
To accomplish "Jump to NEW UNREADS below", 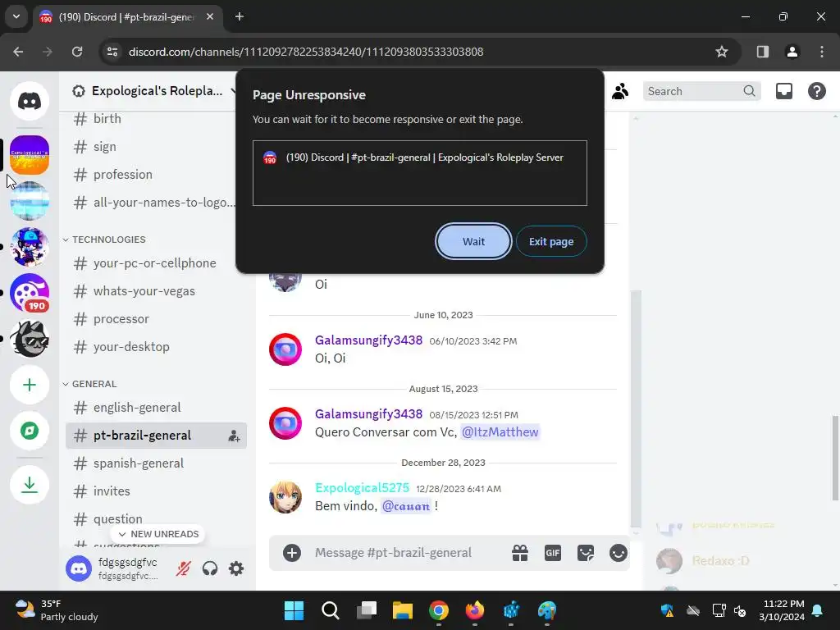I will tap(157, 534).
